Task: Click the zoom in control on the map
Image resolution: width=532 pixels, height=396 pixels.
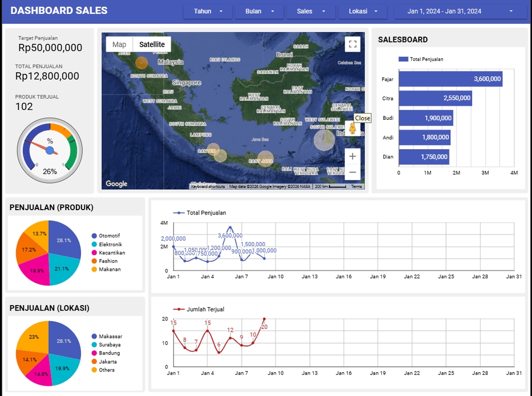Action: click(x=352, y=156)
